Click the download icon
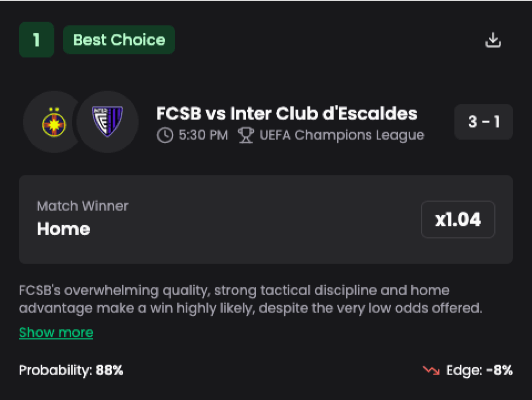 493,40
